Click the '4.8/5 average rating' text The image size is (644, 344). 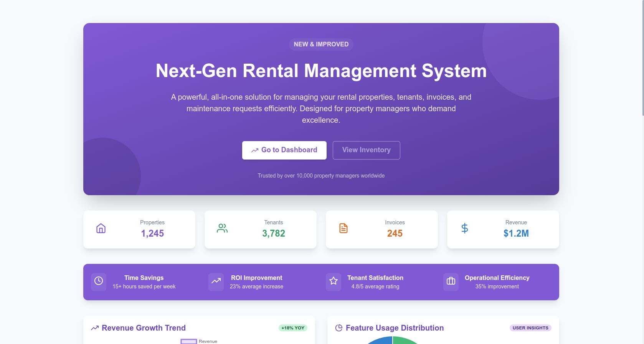click(375, 286)
